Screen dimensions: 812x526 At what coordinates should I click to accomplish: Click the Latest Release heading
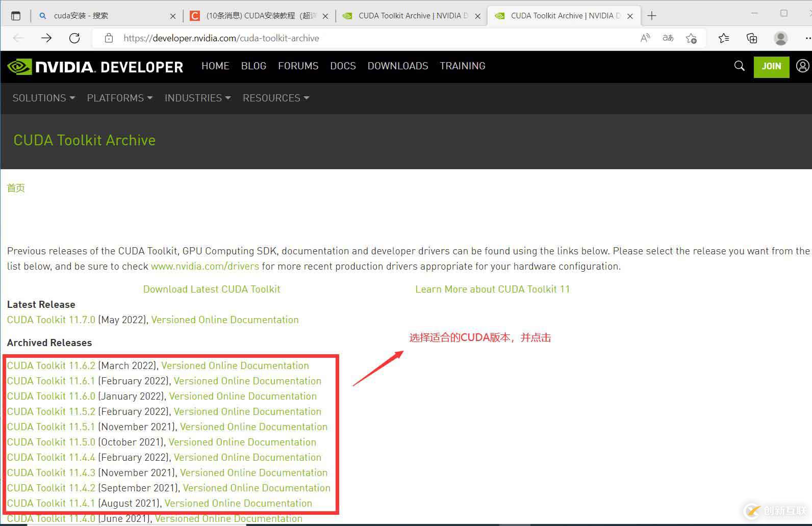[41, 304]
